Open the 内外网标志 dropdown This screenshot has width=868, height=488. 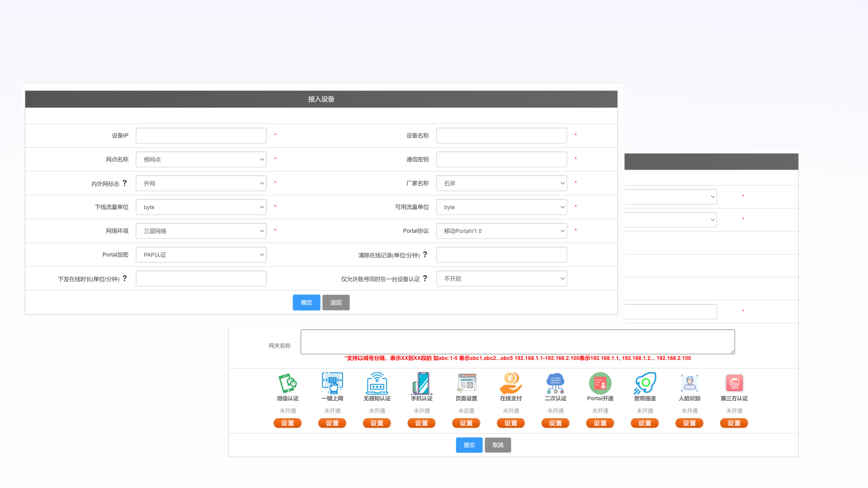pyautogui.click(x=201, y=183)
